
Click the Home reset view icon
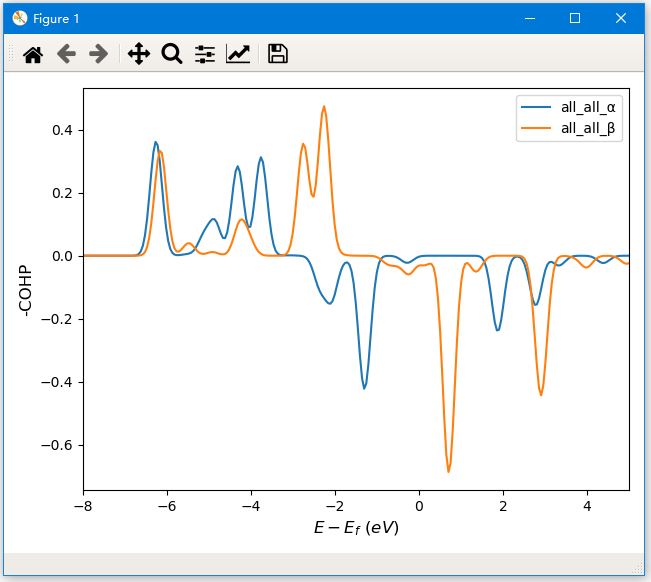click(33, 54)
